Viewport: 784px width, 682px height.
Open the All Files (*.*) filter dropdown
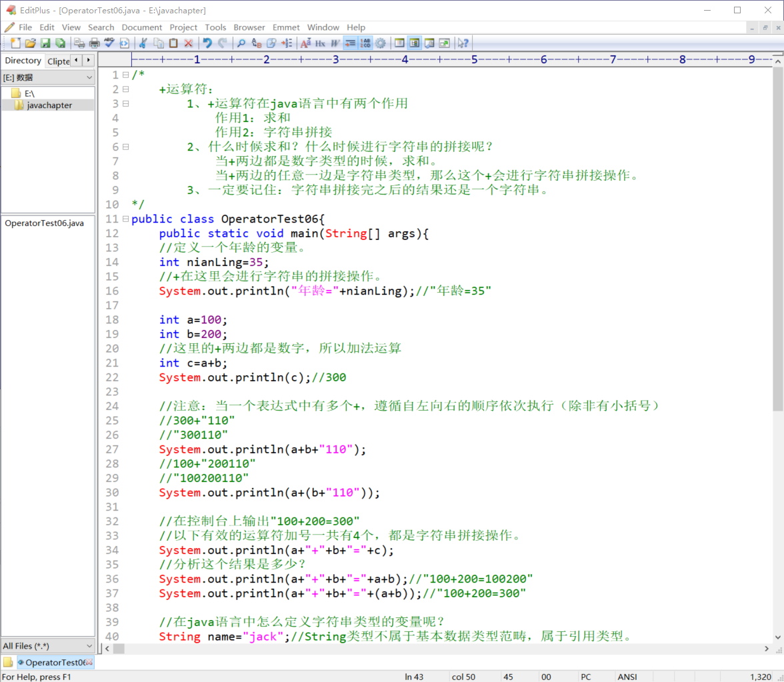pyautogui.click(x=47, y=646)
